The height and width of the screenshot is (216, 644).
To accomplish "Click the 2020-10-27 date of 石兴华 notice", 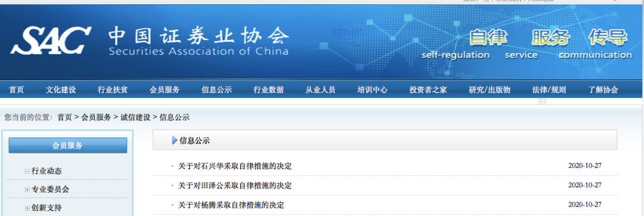I will click(x=585, y=166).
